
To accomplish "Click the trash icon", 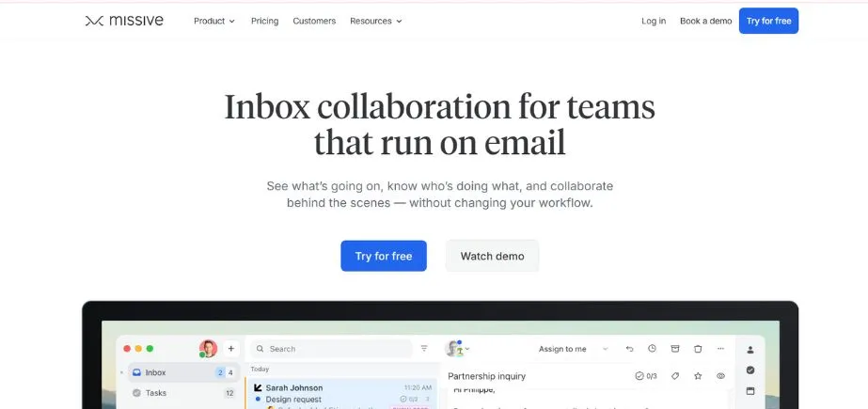I will (698, 349).
